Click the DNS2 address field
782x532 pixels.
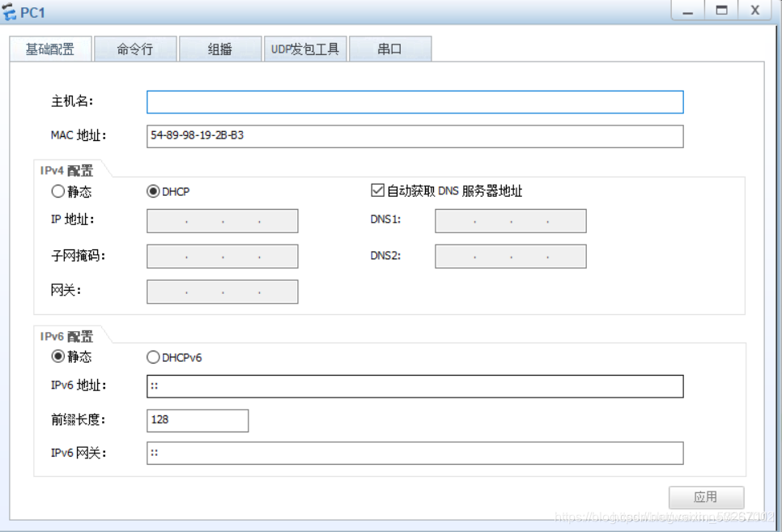(511, 257)
